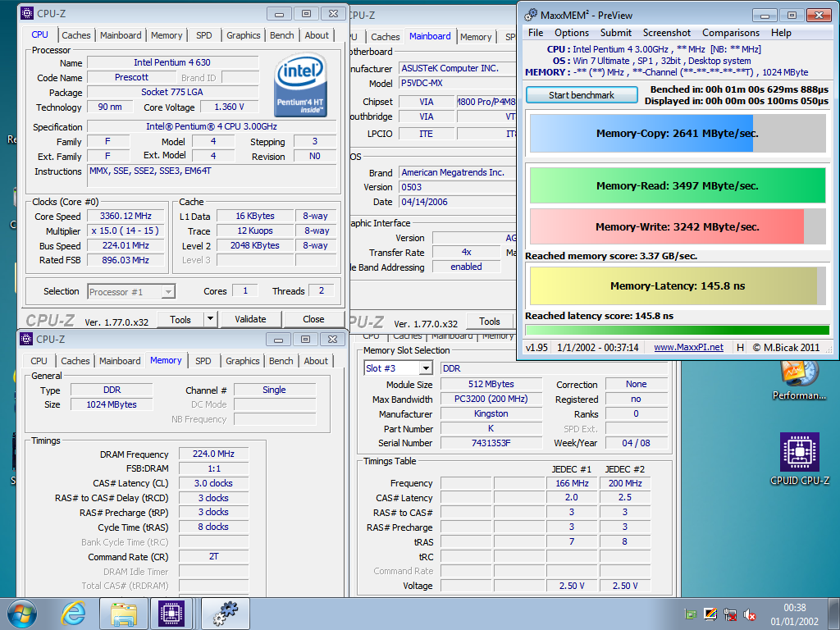
Task: Click the top CPU-Z window title icon
Action: tap(27, 13)
